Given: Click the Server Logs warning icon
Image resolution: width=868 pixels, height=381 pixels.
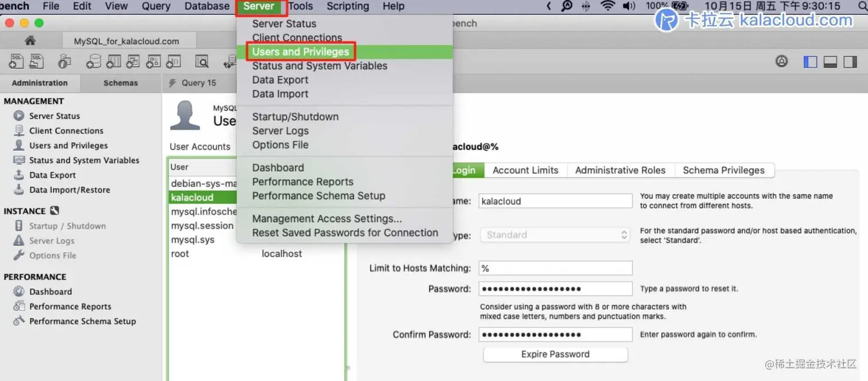Looking at the screenshot, I should tap(19, 240).
